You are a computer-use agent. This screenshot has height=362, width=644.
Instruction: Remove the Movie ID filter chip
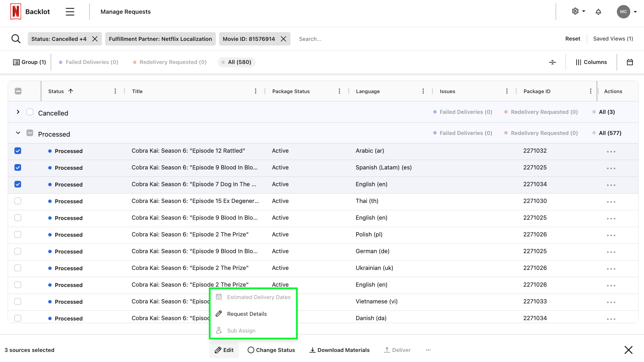pos(283,39)
